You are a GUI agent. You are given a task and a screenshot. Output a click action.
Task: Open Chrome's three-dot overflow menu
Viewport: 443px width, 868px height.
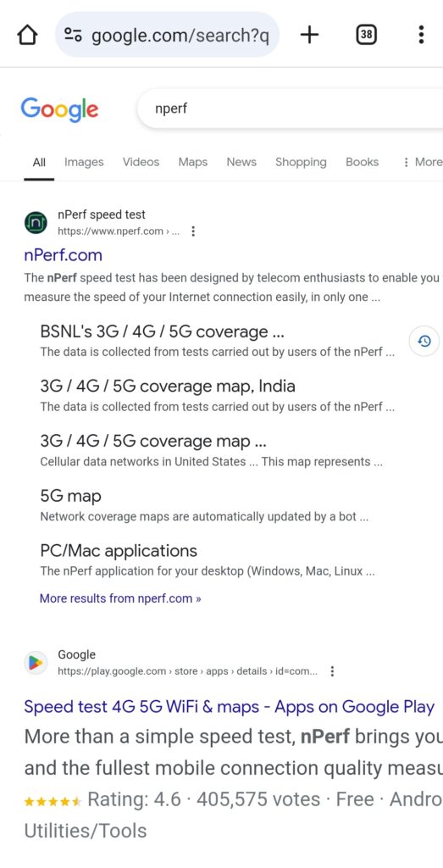(x=421, y=35)
